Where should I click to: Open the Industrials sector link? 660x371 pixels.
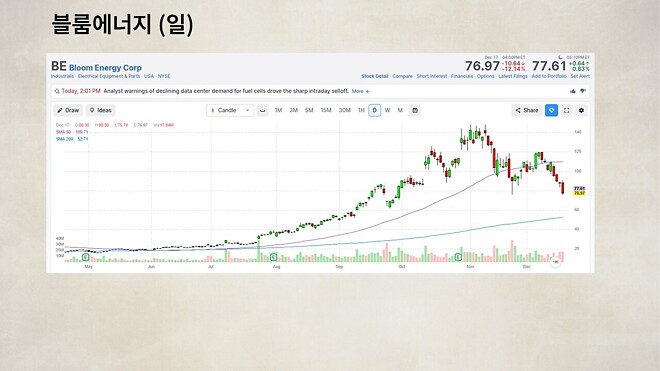point(62,76)
